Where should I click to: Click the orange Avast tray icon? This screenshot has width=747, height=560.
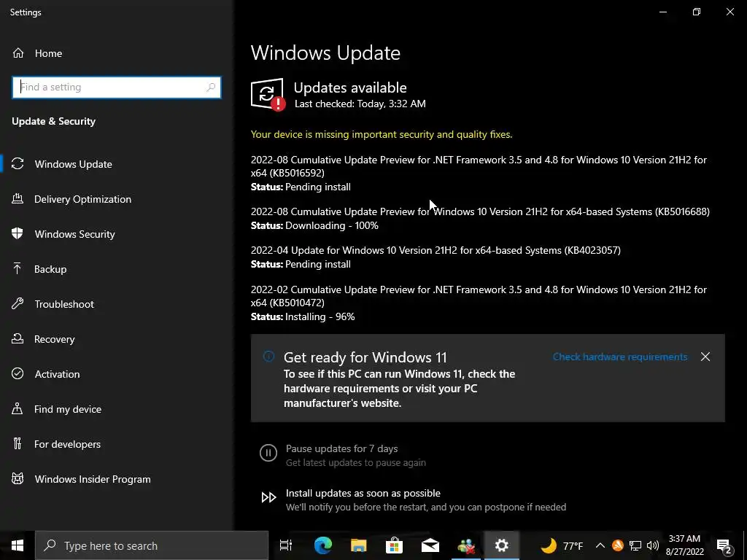617,545
